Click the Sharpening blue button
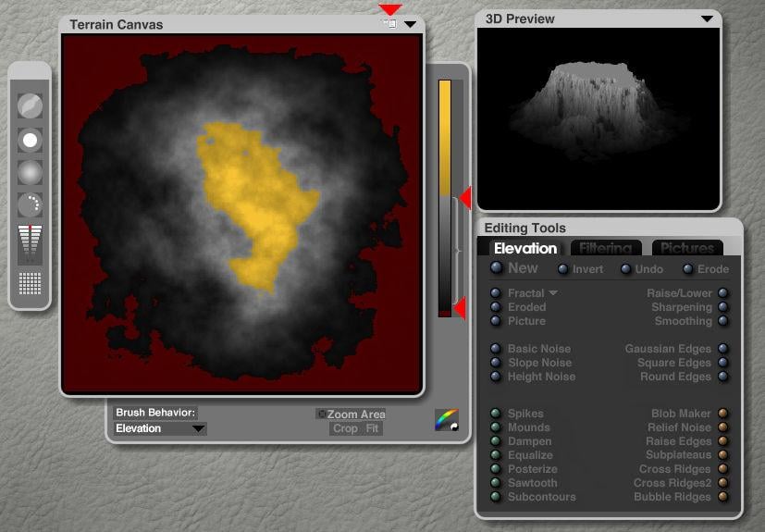The image size is (765, 532). click(723, 307)
